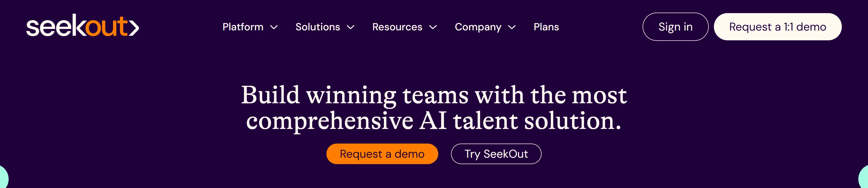Open the Platform menu label

[x=243, y=27]
